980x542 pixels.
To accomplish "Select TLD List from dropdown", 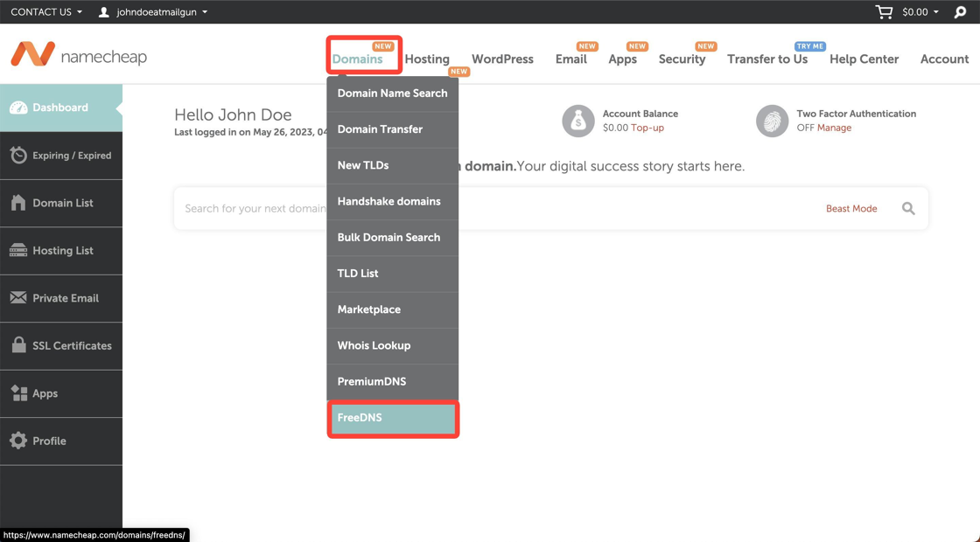I will click(x=393, y=274).
